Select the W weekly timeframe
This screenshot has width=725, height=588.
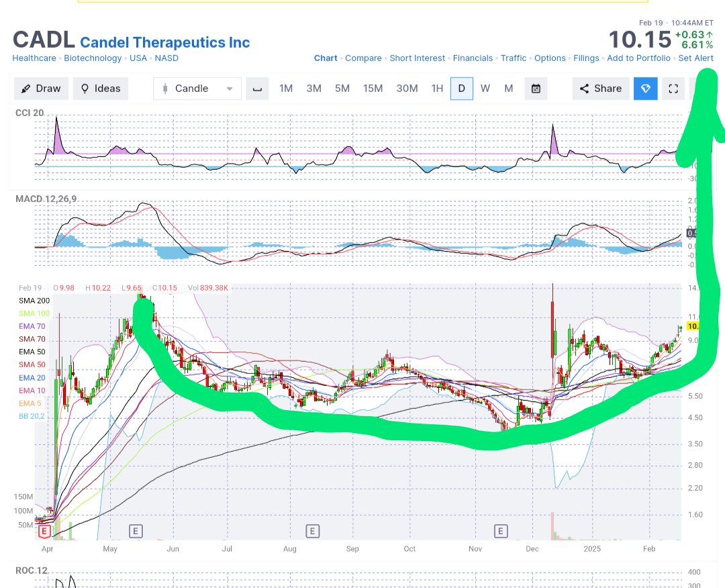coord(485,89)
